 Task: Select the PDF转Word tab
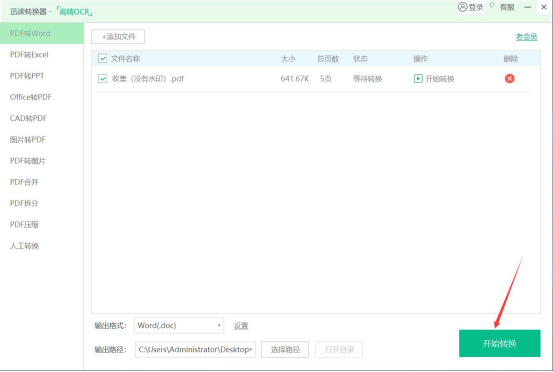(42, 33)
